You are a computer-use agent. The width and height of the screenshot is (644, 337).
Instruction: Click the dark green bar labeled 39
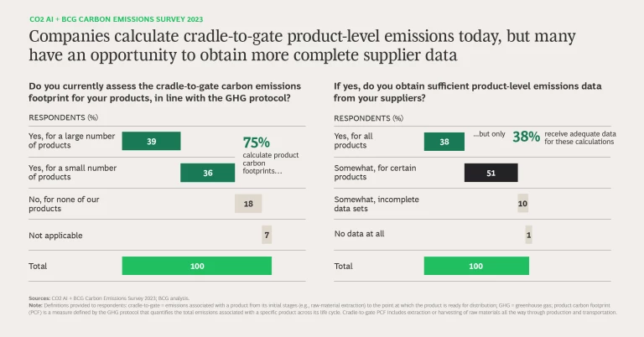tap(151, 141)
